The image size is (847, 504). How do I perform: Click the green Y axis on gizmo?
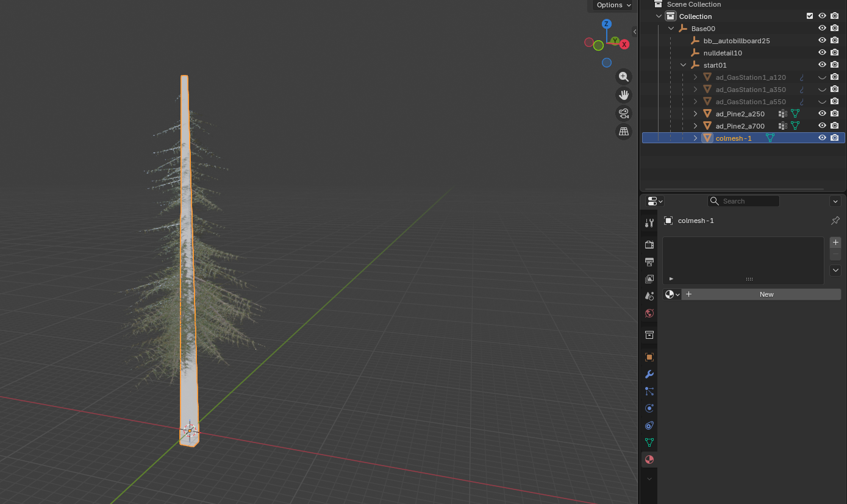coord(615,41)
